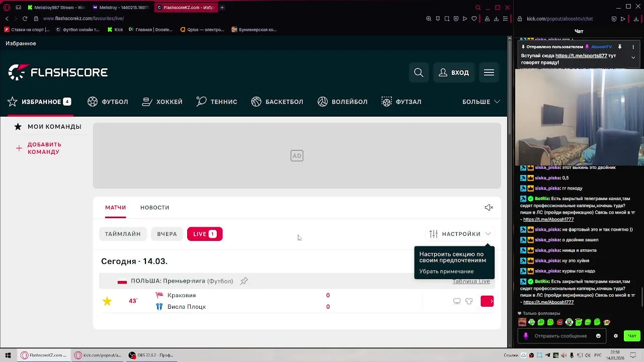This screenshot has width=644, height=362.
Task: Reload the Flashscore page
Action: (25, 19)
